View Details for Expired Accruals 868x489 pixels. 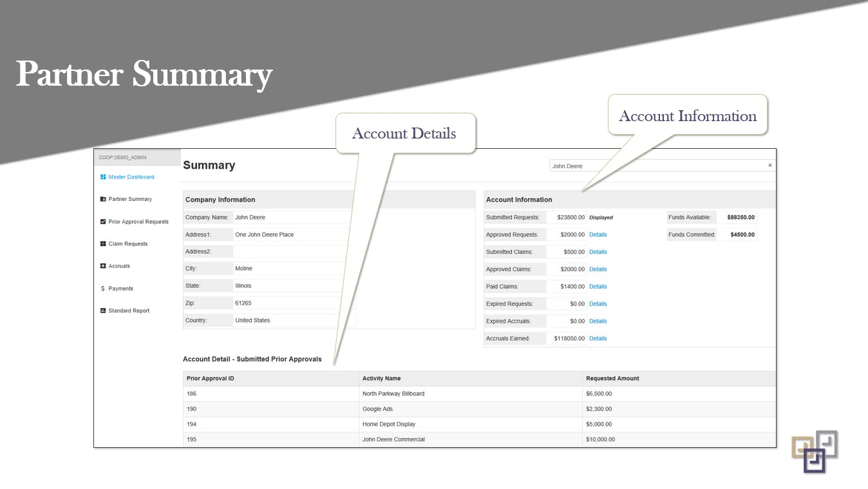tap(598, 321)
